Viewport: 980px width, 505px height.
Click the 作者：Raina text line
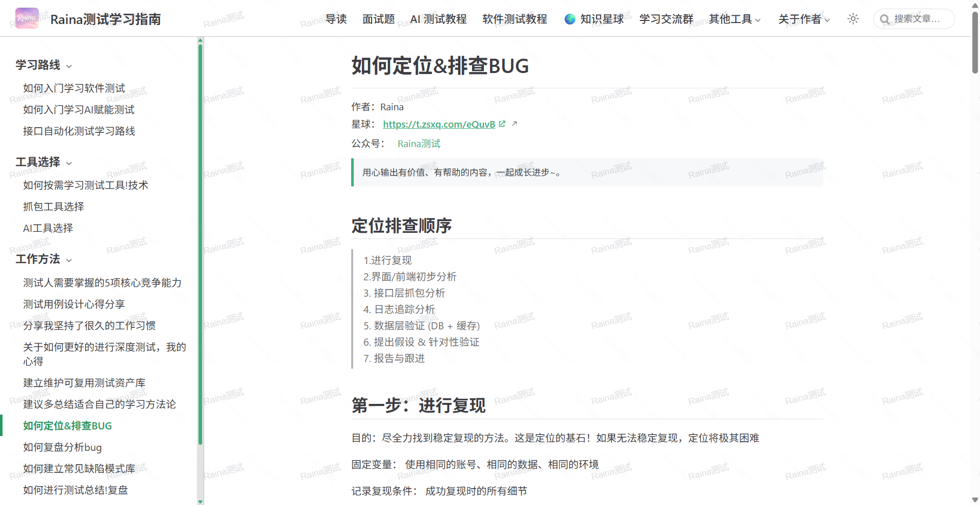pyautogui.click(x=377, y=107)
